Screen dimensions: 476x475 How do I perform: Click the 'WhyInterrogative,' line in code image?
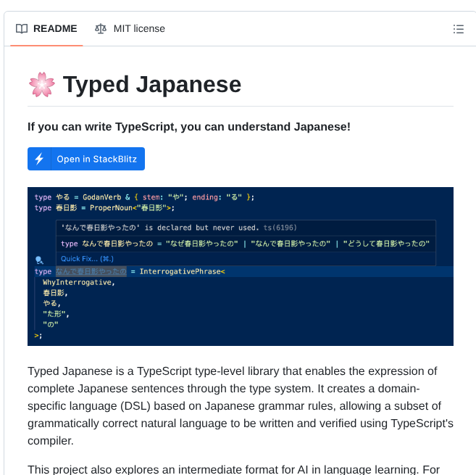pyautogui.click(x=79, y=282)
